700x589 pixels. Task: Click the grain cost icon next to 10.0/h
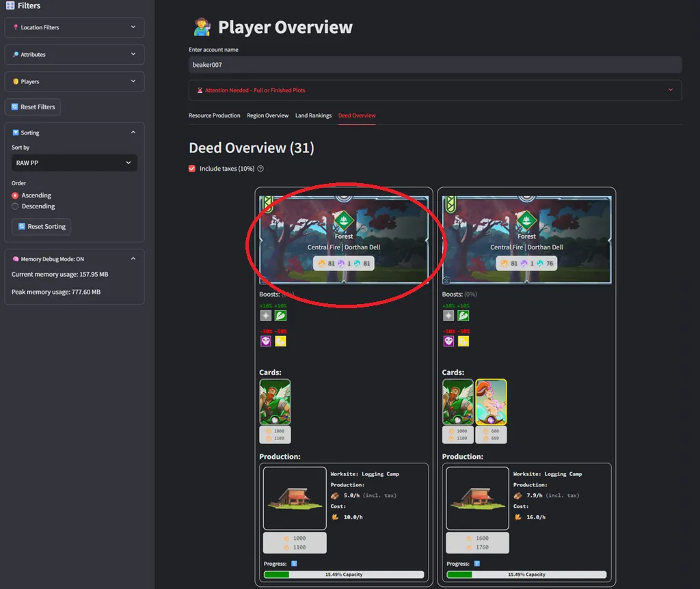tap(335, 517)
